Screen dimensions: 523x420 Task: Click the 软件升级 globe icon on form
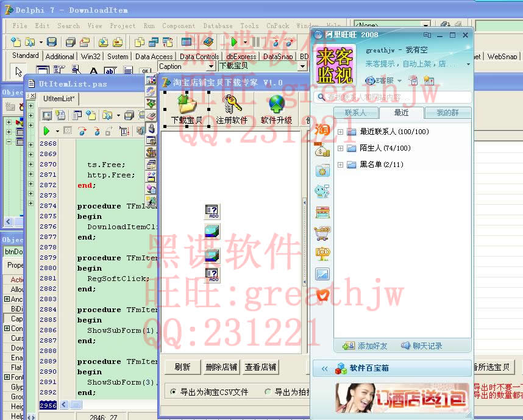coord(276,110)
